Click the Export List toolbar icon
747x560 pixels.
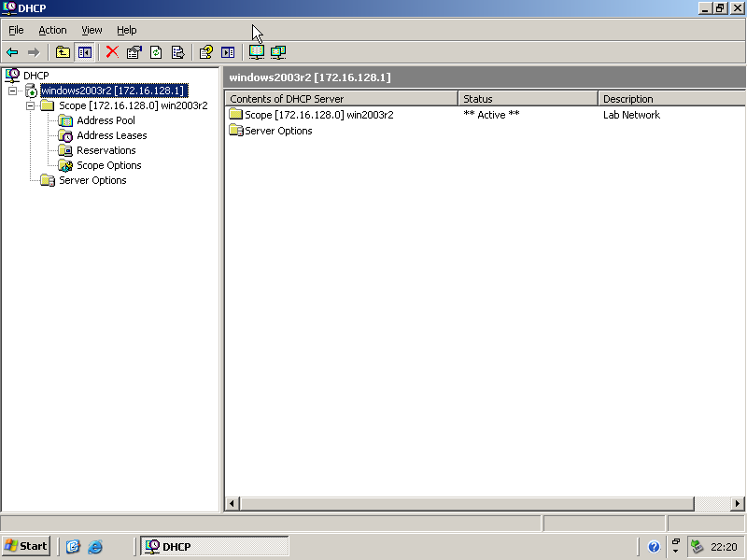coord(177,52)
